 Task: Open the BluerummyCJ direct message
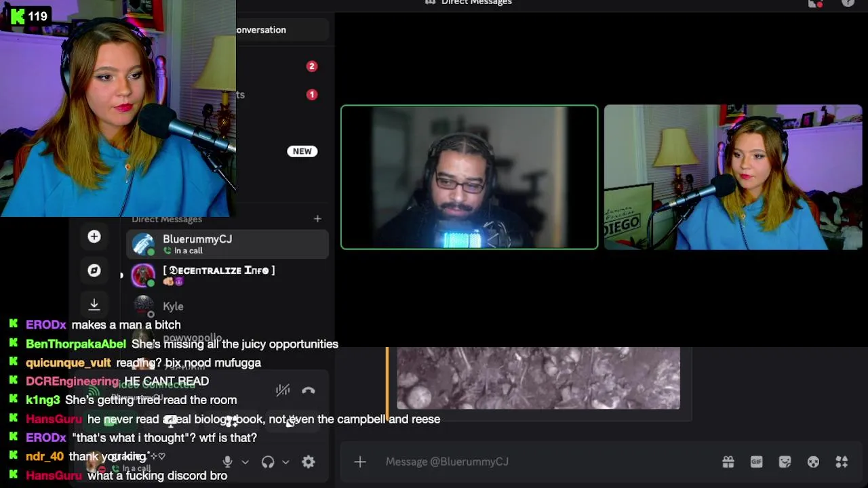[228, 245]
